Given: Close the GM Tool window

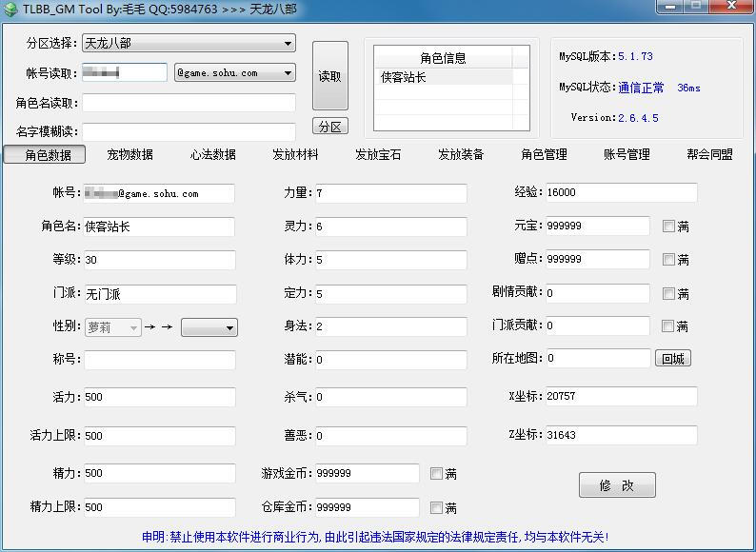Looking at the screenshot, I should click(x=729, y=8).
